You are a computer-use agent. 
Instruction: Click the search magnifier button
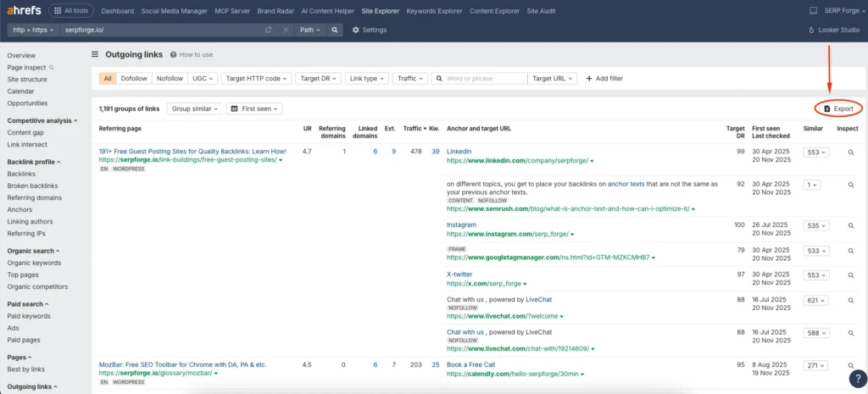point(334,30)
